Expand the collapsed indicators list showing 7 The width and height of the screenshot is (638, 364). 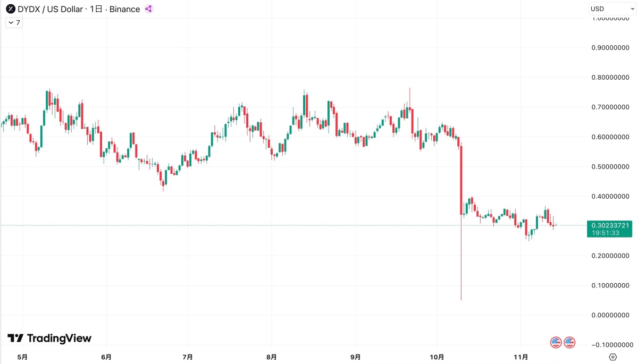pyautogui.click(x=14, y=23)
